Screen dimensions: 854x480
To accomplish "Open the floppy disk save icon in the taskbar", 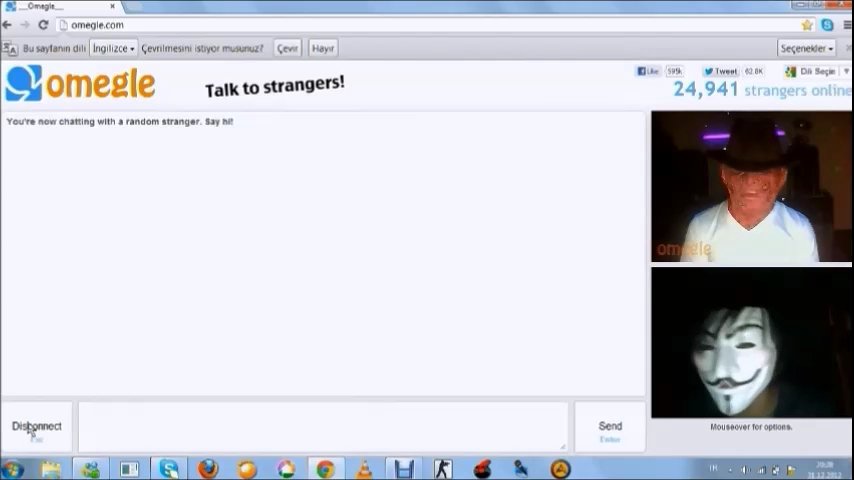I will tap(404, 469).
